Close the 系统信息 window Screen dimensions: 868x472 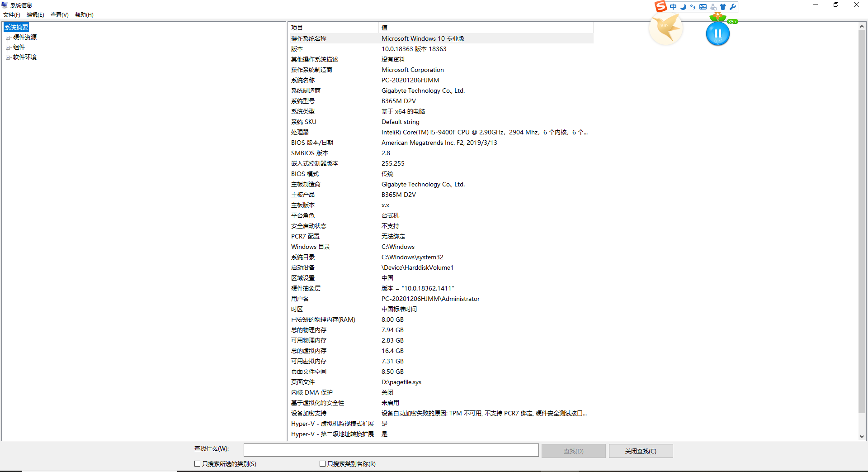click(x=857, y=5)
